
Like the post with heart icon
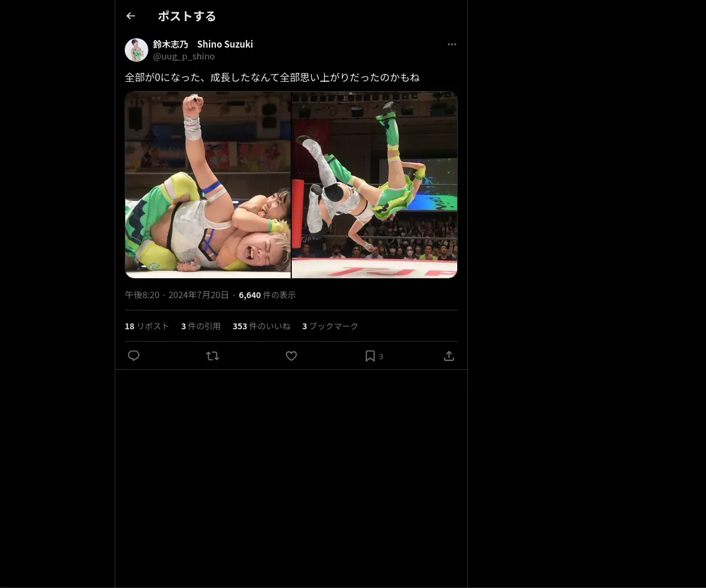[291, 356]
